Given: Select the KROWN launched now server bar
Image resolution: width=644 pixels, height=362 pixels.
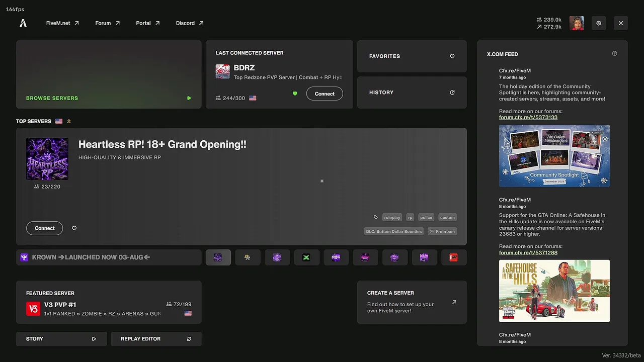Looking at the screenshot, I should point(109,257).
